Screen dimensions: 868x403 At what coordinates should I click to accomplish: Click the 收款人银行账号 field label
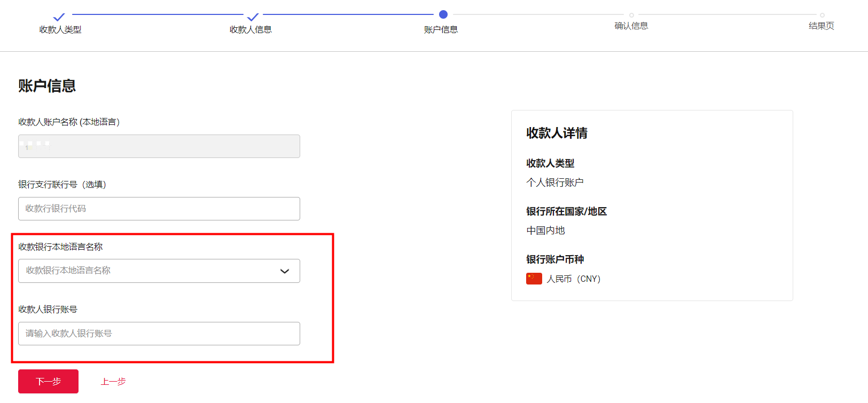click(x=48, y=310)
